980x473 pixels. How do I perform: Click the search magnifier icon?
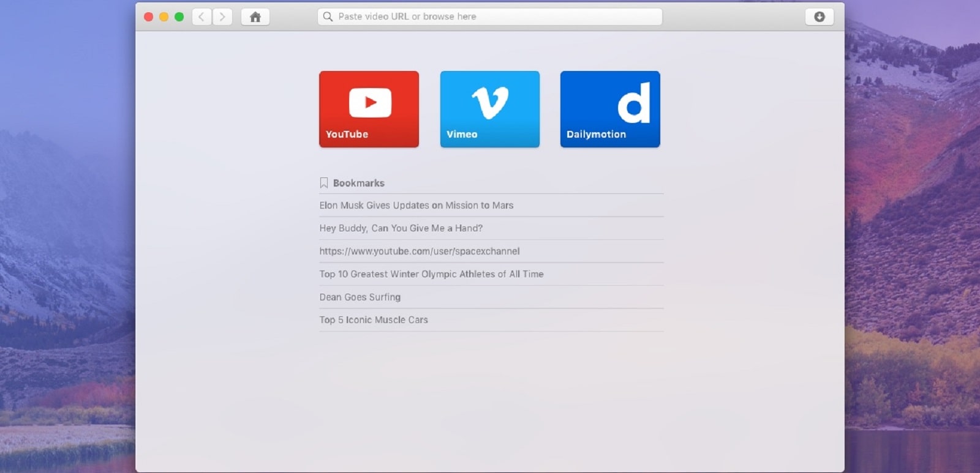click(328, 17)
